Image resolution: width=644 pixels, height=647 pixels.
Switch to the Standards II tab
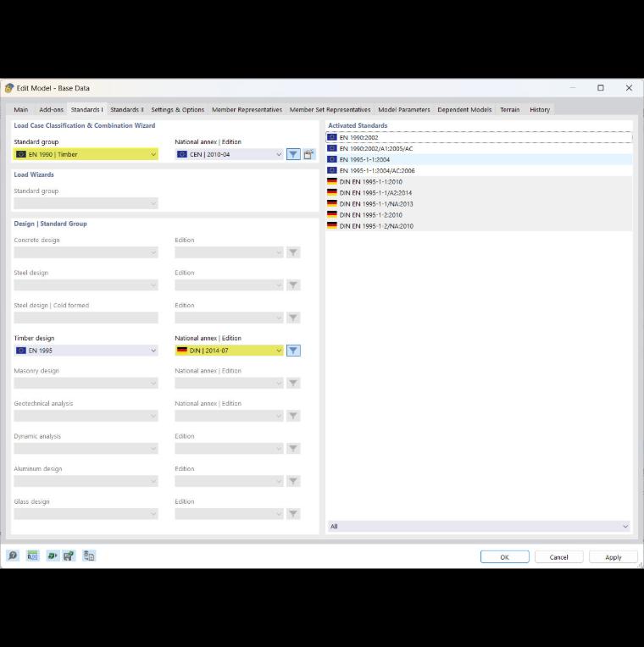[127, 109]
